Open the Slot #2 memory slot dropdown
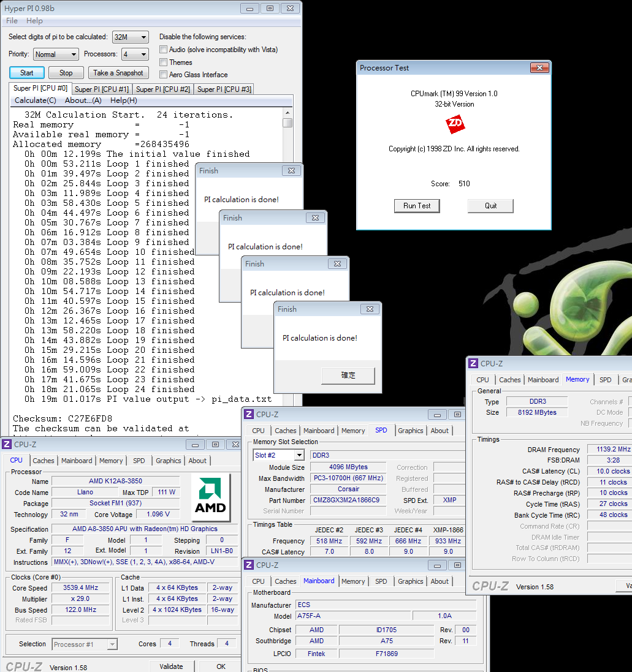This screenshot has width=632, height=672. tap(278, 455)
